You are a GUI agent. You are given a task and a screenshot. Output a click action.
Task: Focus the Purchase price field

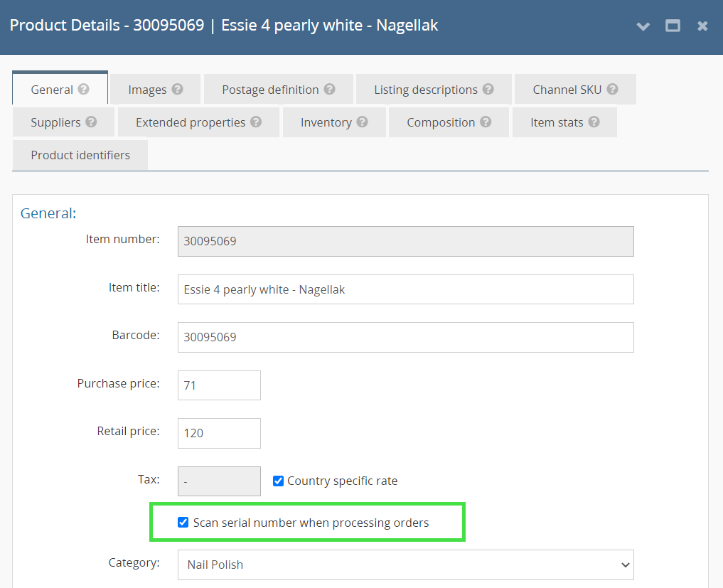(219, 385)
